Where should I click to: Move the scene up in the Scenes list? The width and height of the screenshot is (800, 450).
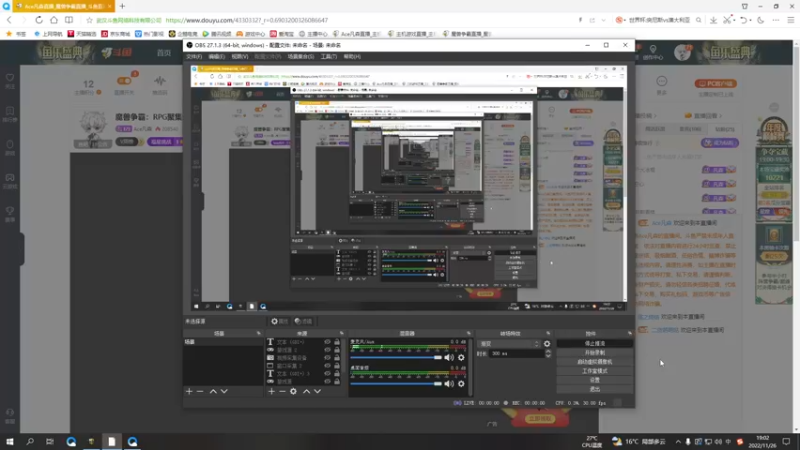pyautogui.click(x=213, y=391)
